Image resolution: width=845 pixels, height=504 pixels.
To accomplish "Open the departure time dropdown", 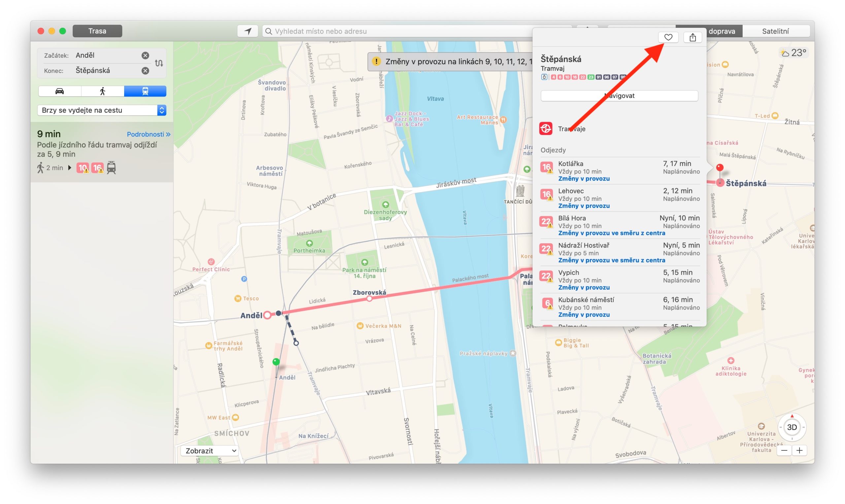I will pos(102,110).
